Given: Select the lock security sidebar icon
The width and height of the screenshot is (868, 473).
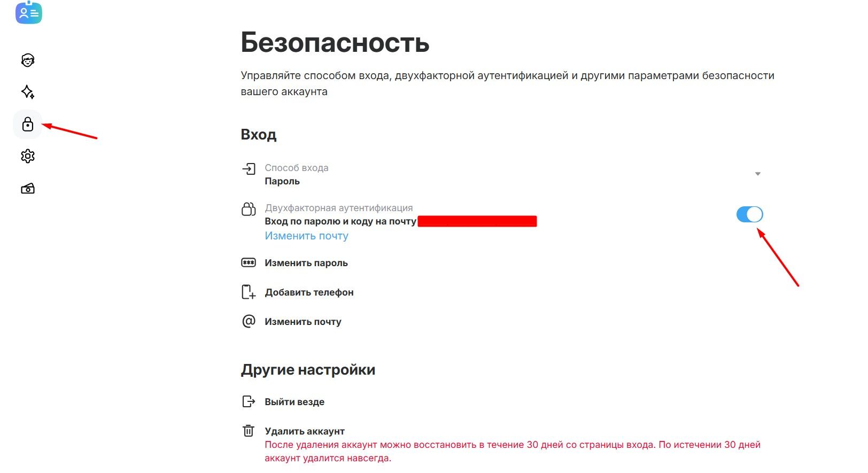Looking at the screenshot, I should (28, 125).
